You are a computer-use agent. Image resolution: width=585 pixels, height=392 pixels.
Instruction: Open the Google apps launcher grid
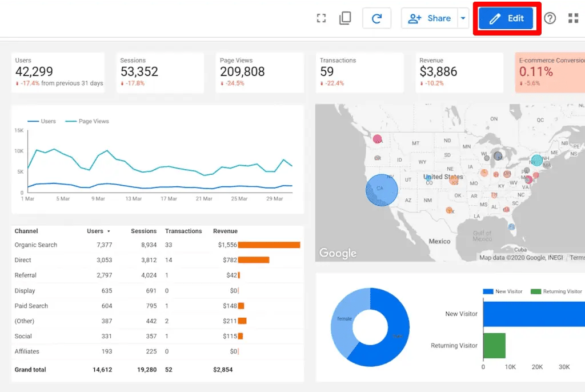click(573, 18)
